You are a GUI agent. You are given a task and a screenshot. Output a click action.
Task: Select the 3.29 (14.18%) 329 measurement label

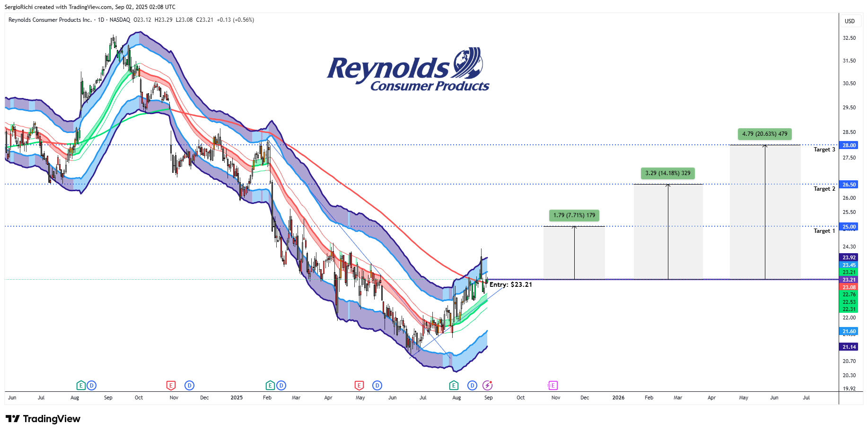[668, 173]
